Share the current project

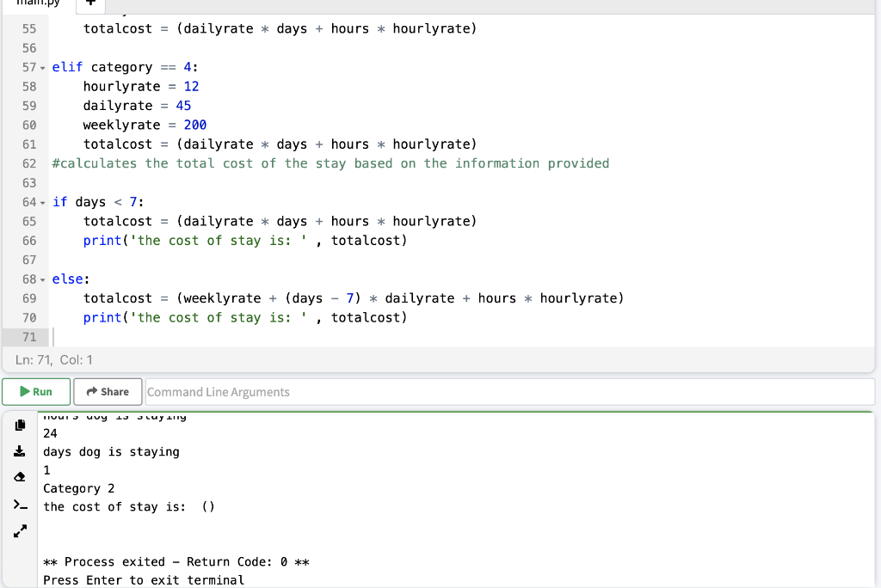[x=108, y=391]
